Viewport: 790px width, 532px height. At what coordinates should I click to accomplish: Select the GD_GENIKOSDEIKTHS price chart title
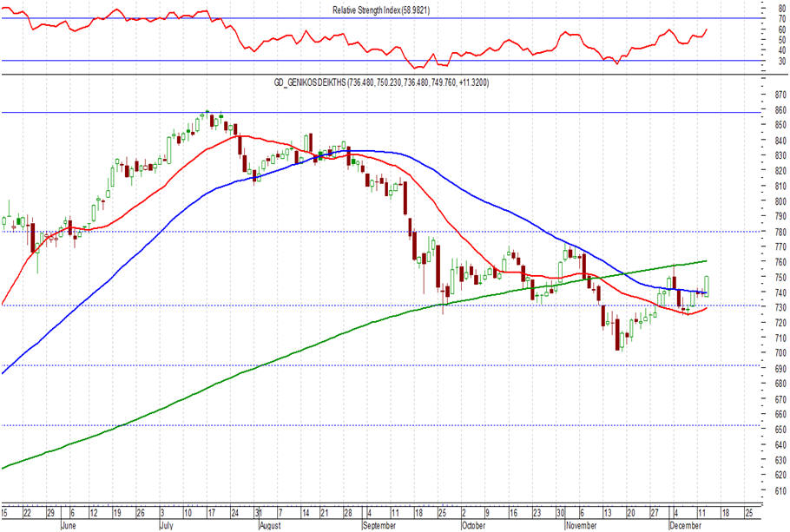(x=381, y=82)
